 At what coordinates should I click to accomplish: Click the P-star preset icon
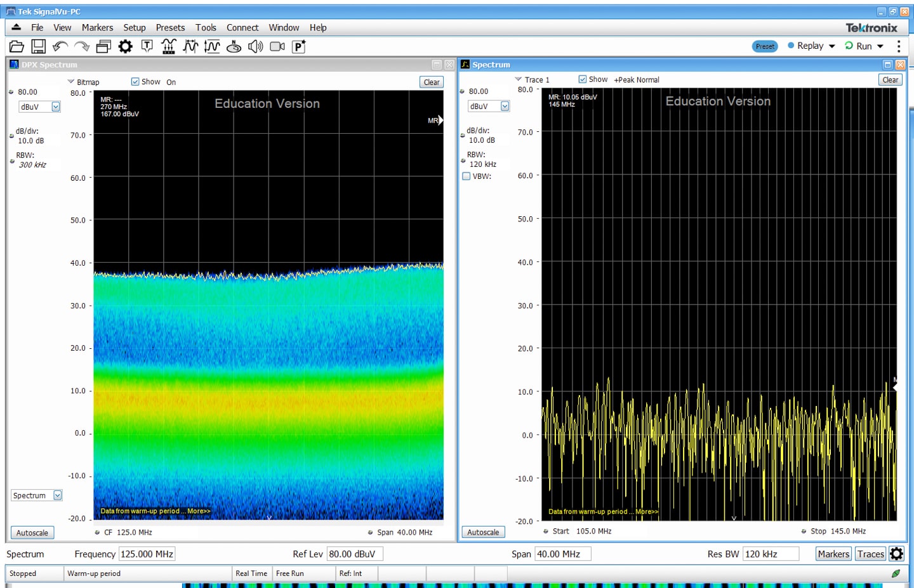pos(299,46)
